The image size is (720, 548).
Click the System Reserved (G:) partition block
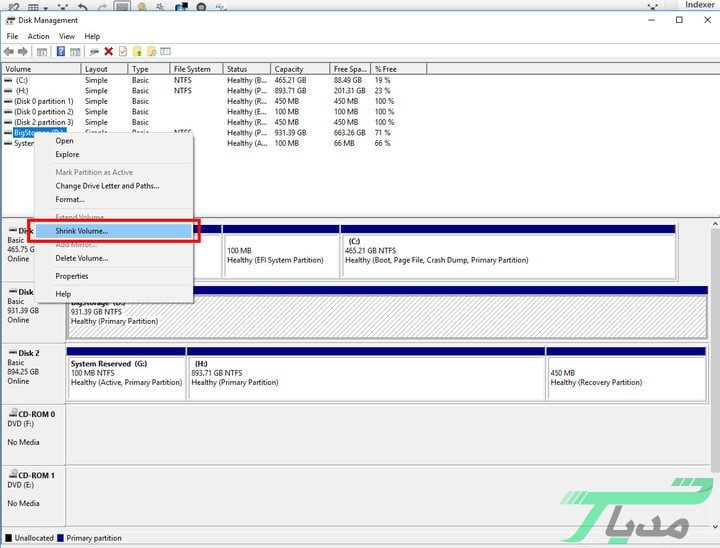pos(126,375)
